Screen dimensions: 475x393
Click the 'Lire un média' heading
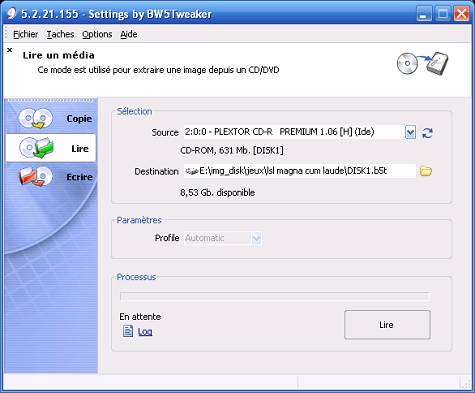[59, 55]
